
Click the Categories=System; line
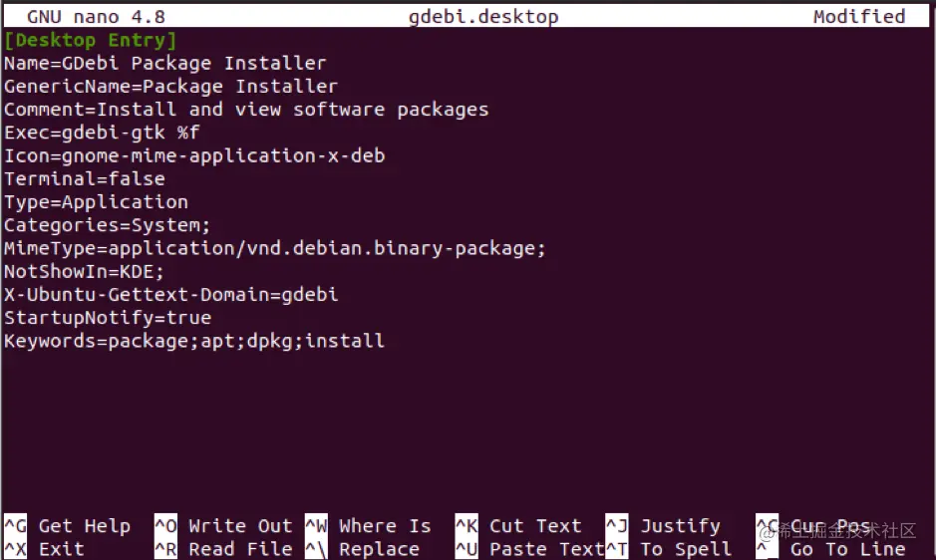108,225
